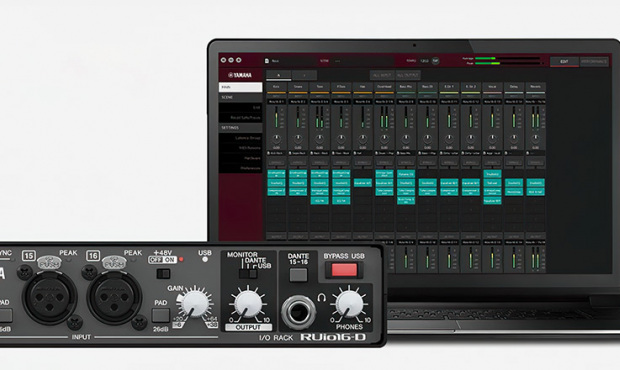This screenshot has height=370, width=620.
Task: Tap the round TAP tempo button
Action: point(435,61)
